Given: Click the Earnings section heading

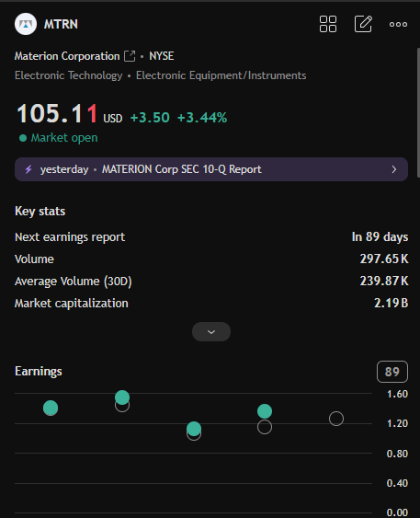Looking at the screenshot, I should click(x=39, y=372).
